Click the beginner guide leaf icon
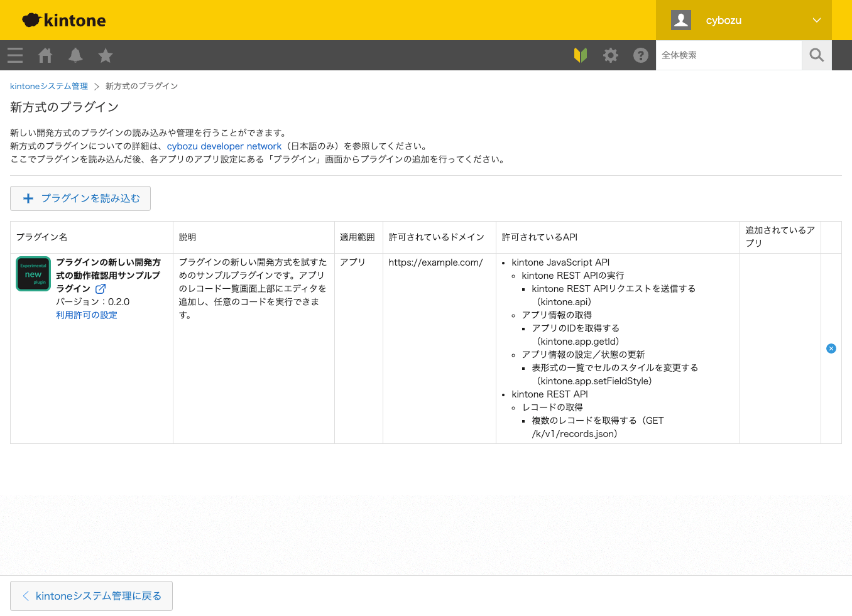Screen dimensions: 852x616 [x=581, y=55]
